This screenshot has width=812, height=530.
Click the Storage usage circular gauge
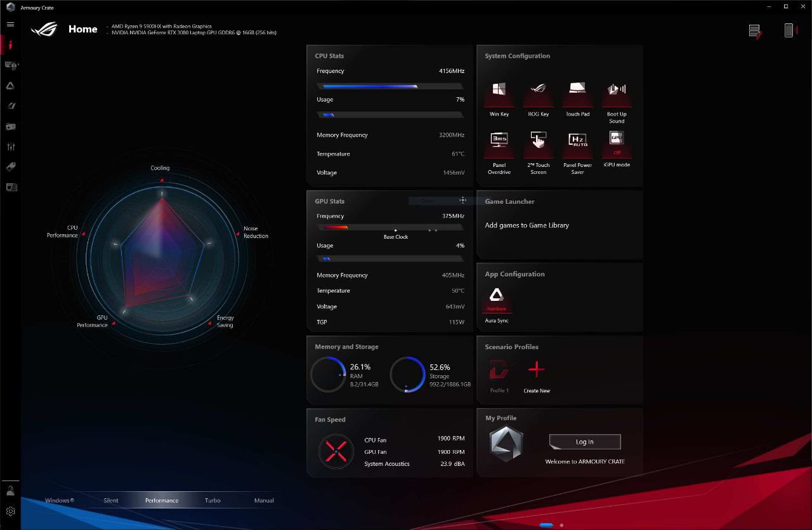coord(407,374)
